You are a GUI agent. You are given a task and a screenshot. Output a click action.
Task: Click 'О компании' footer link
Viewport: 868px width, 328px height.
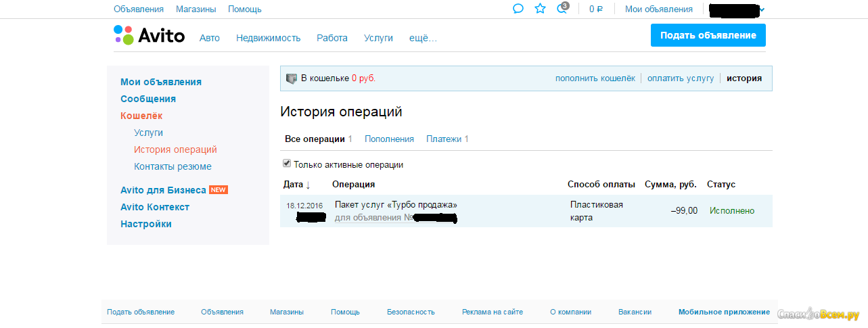570,312
